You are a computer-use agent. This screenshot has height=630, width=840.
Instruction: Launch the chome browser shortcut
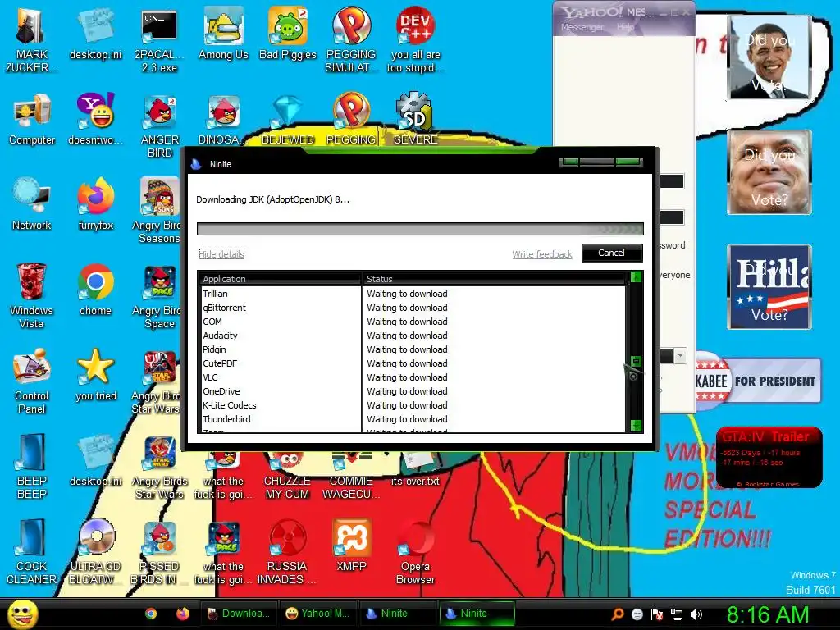95,290
